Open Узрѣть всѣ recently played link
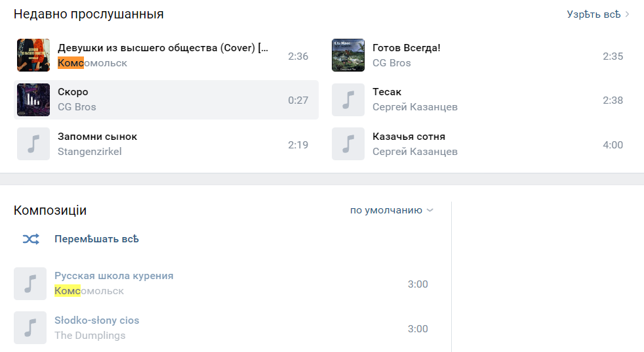This screenshot has height=352, width=644. 594,14
